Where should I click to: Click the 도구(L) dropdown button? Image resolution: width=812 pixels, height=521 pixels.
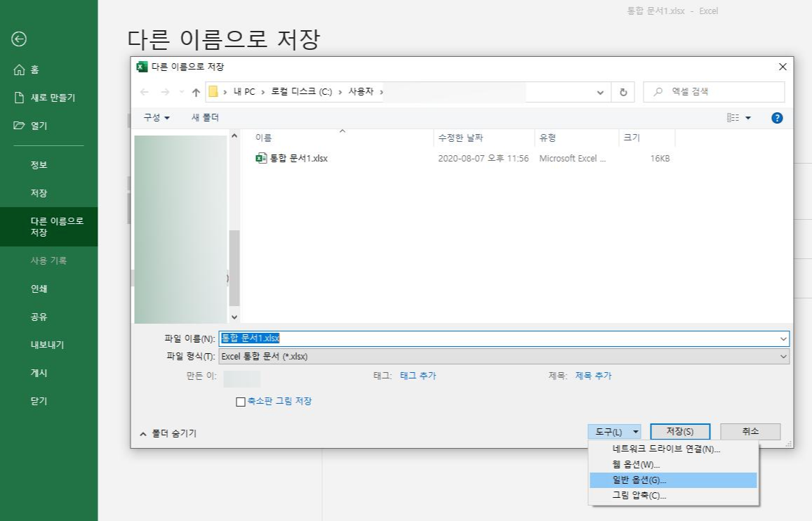coord(614,431)
